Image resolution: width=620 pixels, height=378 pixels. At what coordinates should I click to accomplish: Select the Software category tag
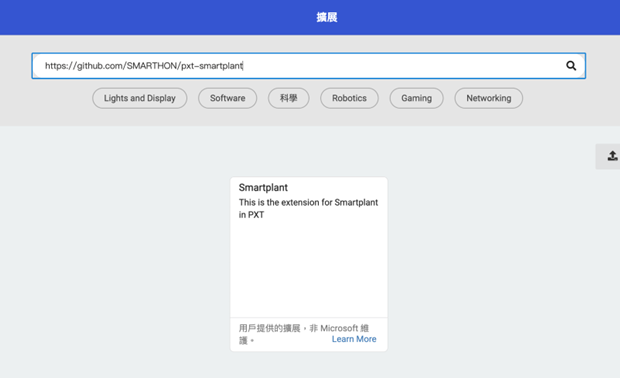[227, 98]
